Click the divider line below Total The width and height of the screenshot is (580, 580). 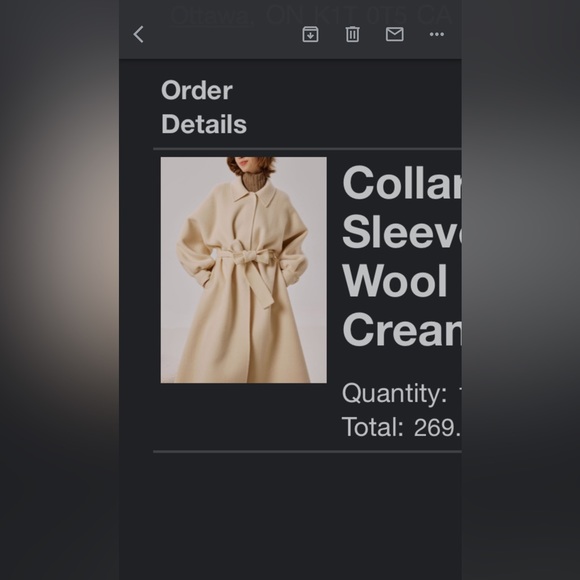[307, 452]
